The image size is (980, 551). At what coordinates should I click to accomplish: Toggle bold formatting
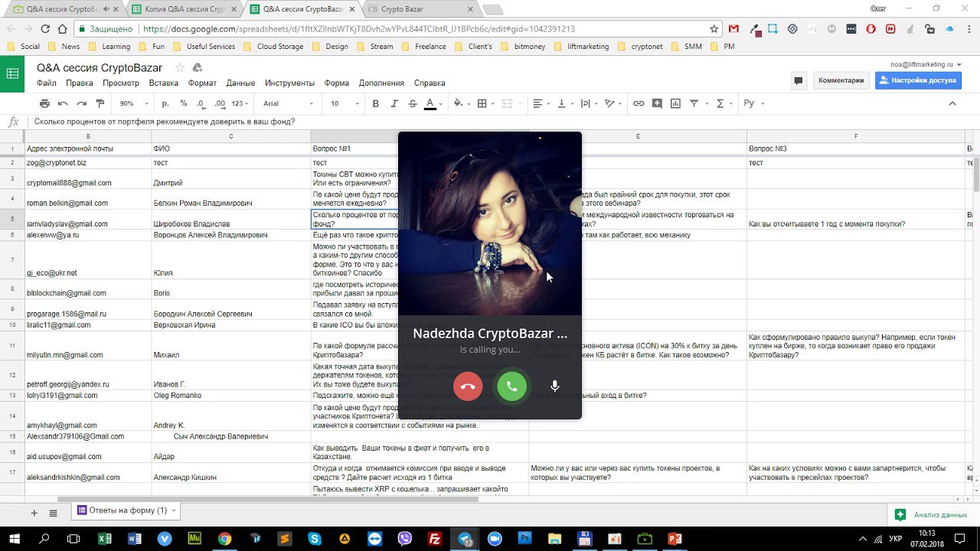[376, 103]
